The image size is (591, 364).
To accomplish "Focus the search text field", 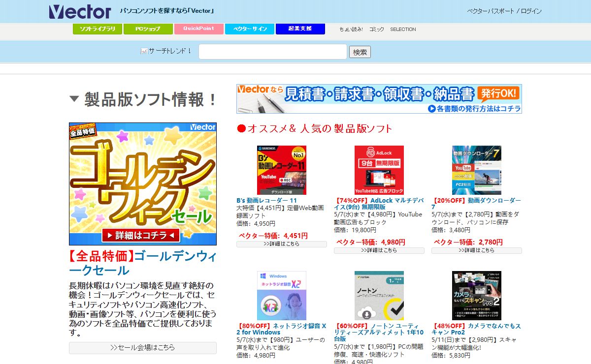I will (x=273, y=52).
